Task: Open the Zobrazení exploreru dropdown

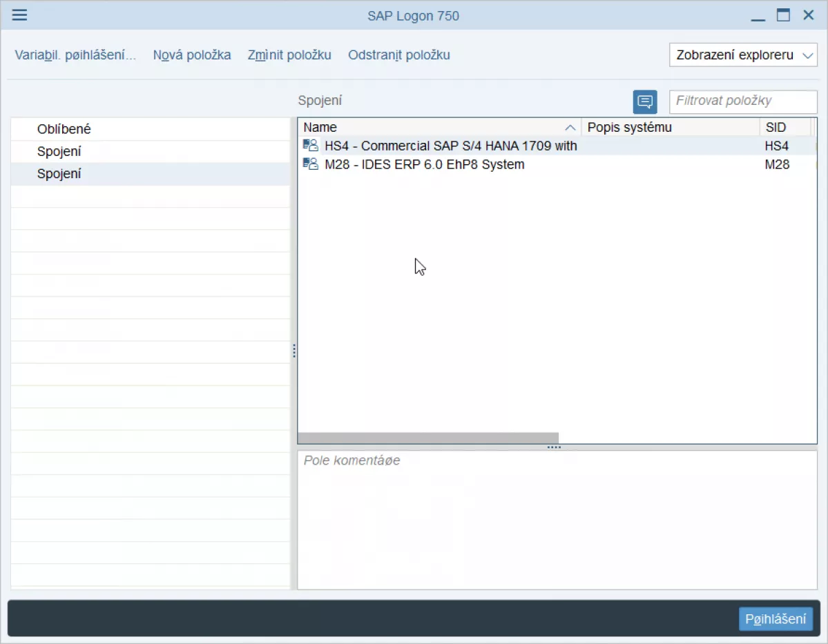Action: tap(743, 55)
